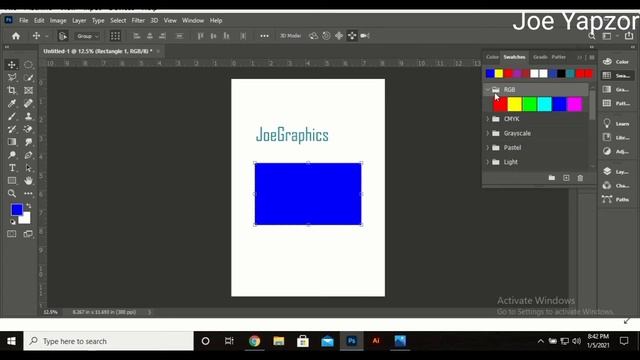This screenshot has width=640, height=360.
Task: Select the Gradient tool
Action: pos(12,142)
